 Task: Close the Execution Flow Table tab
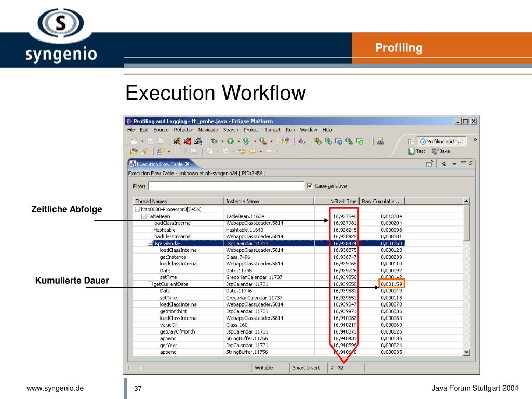coord(187,164)
